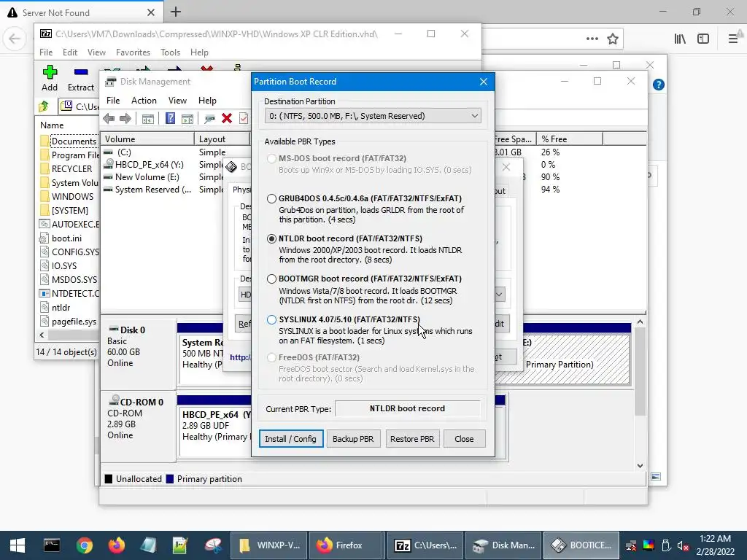The image size is (747, 560).
Task: Toggle Show/Hide Action Pane icon in Disk Management
Action: point(187,119)
